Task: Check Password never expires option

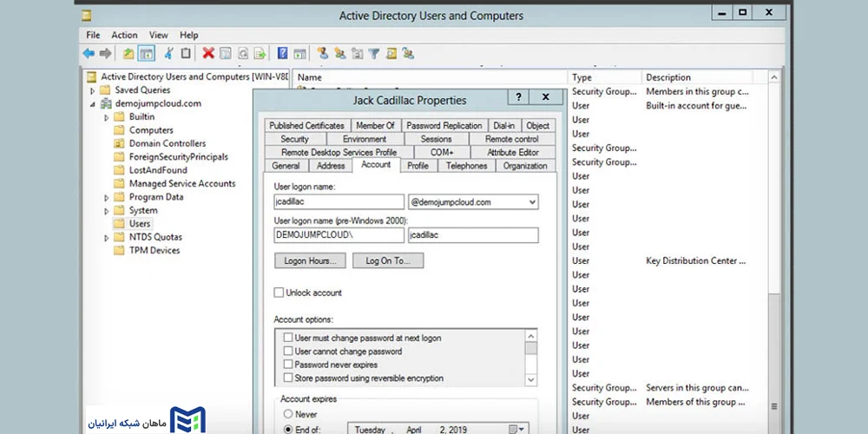Action: (288, 365)
